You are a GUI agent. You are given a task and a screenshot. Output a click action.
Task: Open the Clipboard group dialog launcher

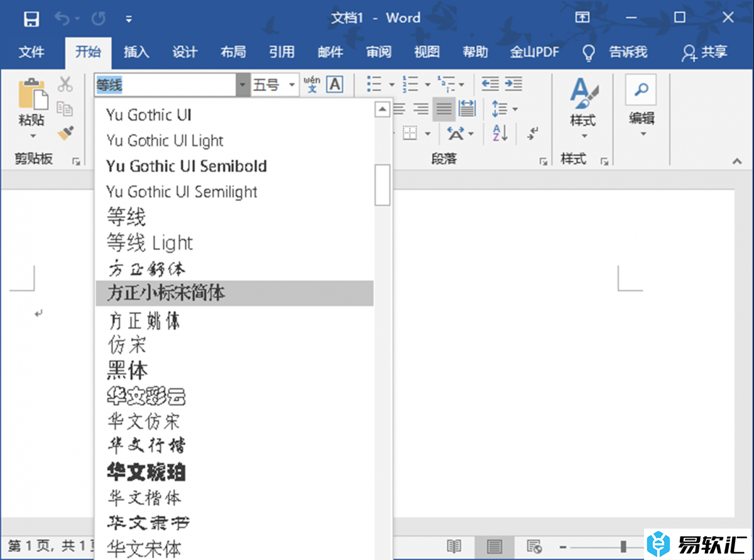coord(76,162)
